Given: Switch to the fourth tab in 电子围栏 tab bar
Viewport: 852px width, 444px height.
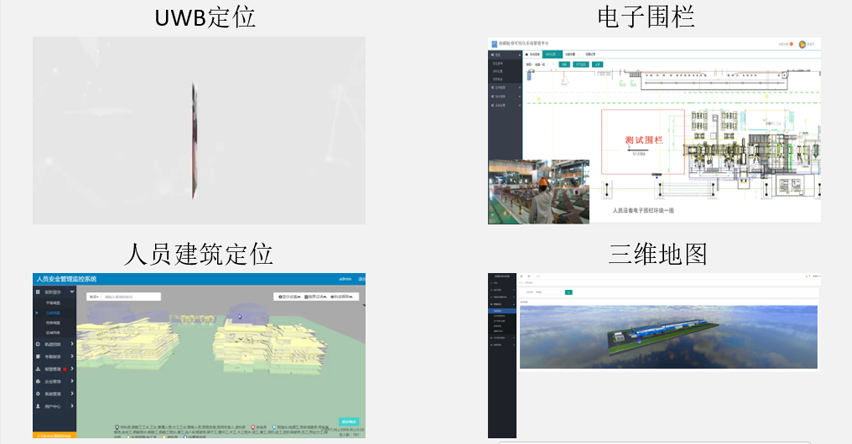Looking at the screenshot, I should point(592,54).
